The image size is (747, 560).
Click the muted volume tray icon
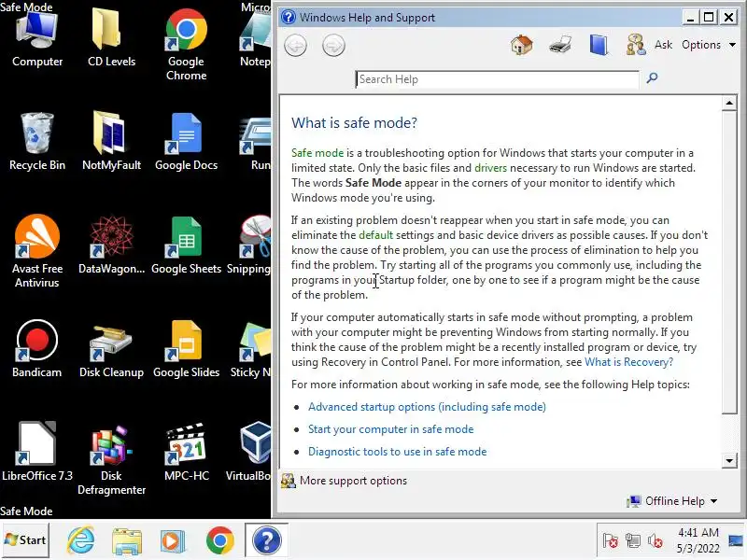click(655, 541)
